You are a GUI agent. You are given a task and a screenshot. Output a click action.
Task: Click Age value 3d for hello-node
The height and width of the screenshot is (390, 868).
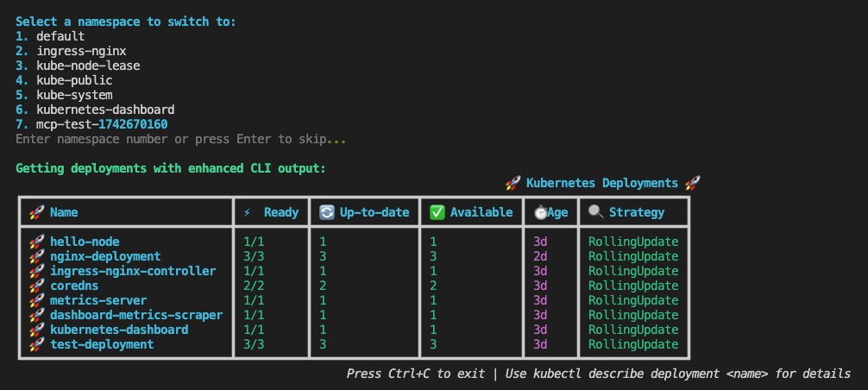540,242
